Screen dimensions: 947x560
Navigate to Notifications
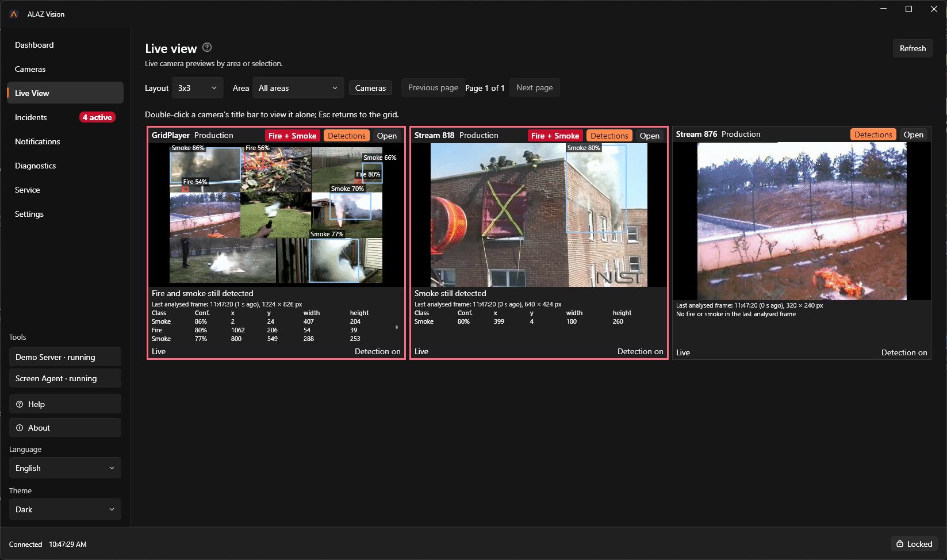tap(65, 141)
